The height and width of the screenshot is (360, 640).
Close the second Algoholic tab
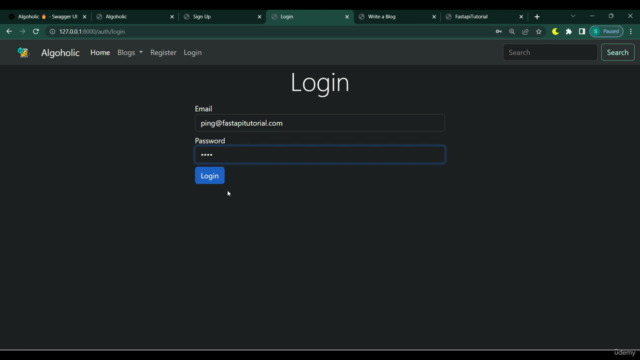pos(172,17)
